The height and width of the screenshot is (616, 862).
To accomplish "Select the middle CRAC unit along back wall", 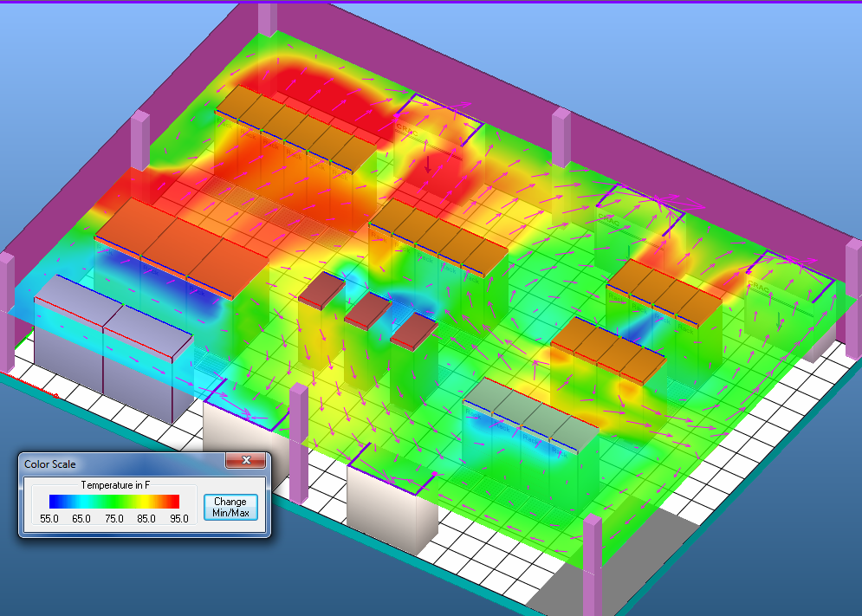I will [x=637, y=221].
